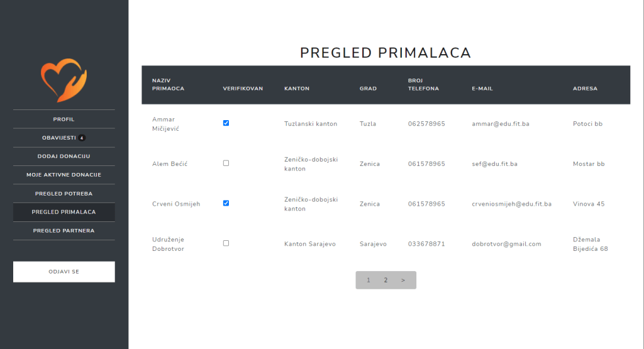Click the notification count badge on Obavijesti
This screenshot has height=349, width=644.
click(x=82, y=138)
